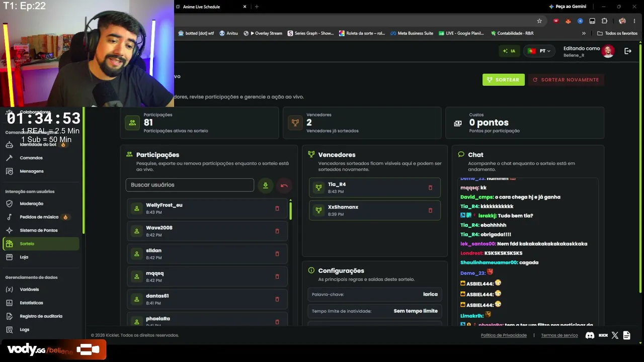Open Chrome three-dot menu

pyautogui.click(x=634, y=21)
